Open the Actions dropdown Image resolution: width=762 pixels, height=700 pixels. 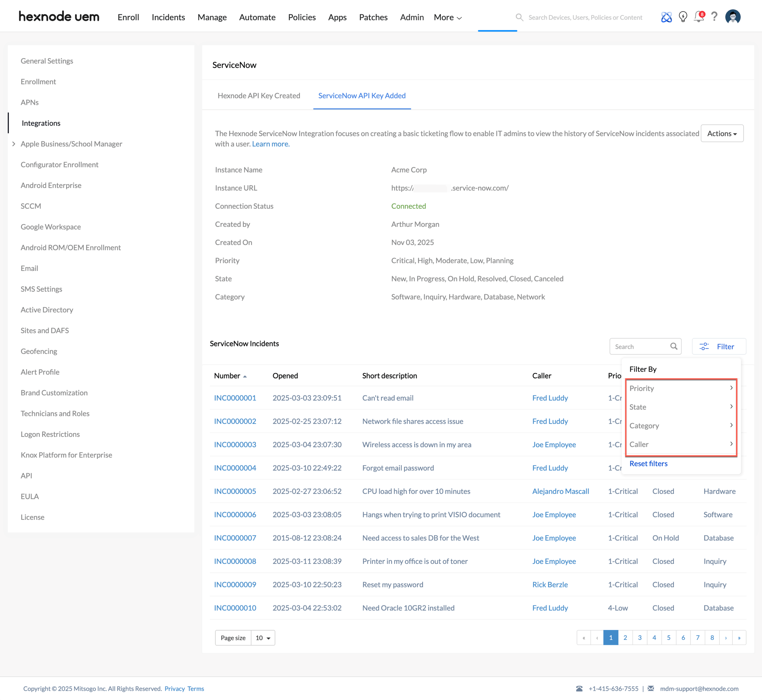722,133
